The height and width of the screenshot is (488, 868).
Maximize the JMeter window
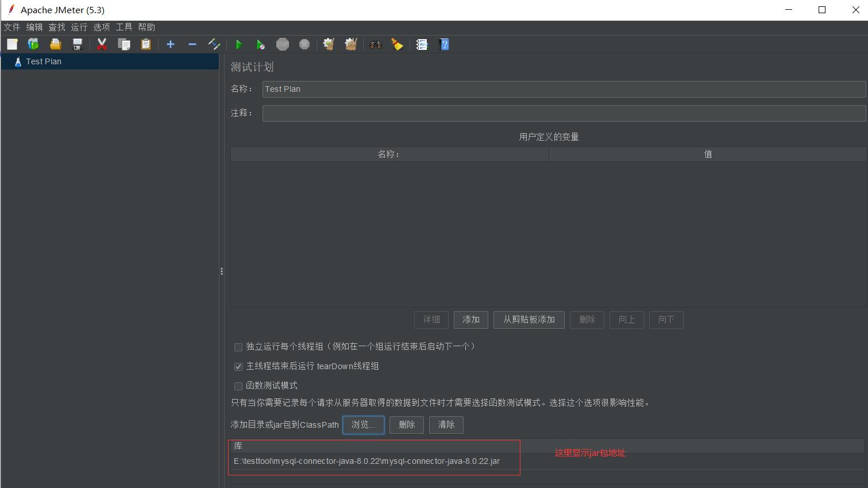tap(822, 10)
